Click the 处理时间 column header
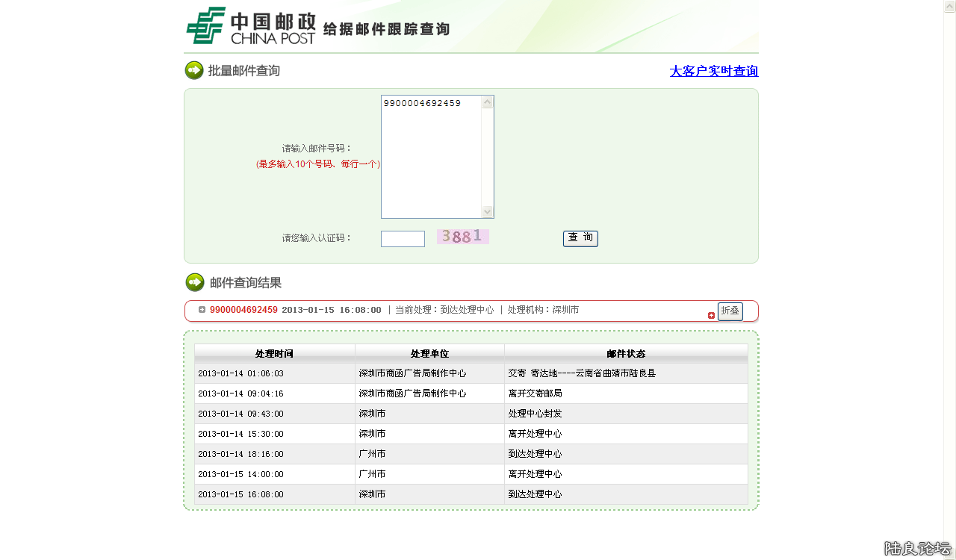956x560 pixels. [x=274, y=353]
